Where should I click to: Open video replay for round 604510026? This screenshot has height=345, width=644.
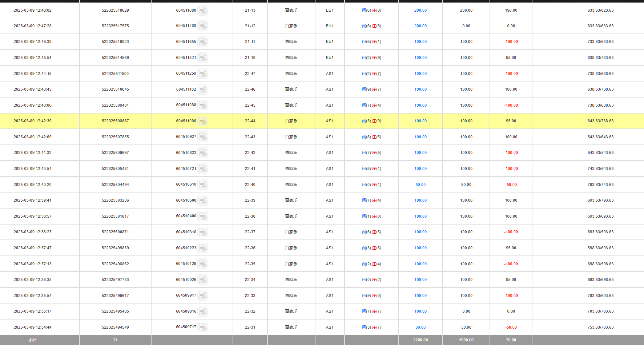pos(203,280)
